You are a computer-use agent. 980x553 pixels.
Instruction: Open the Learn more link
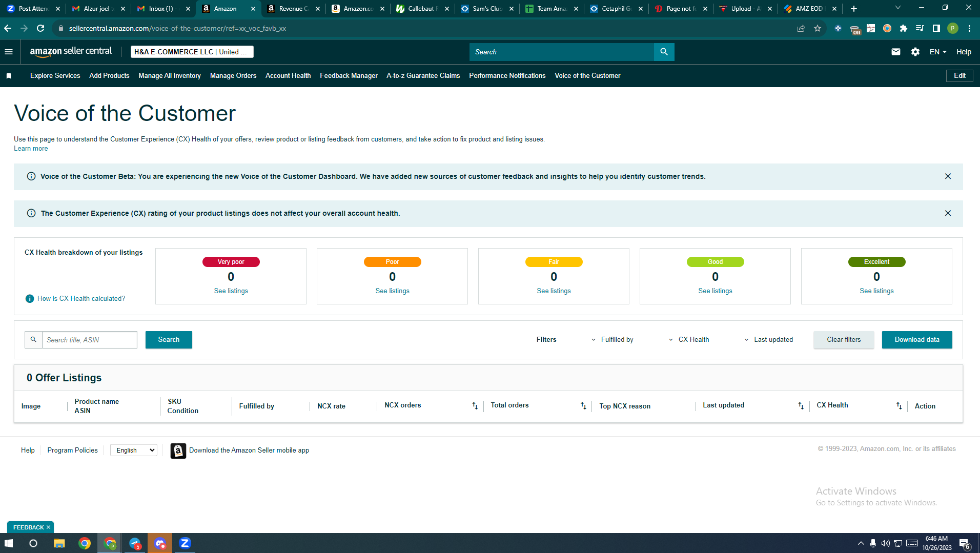point(31,149)
